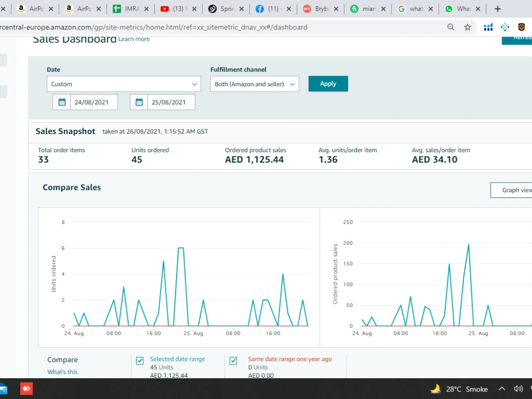Screen dimensions: 532x399
Task: Click the Units ordered value 45
Action: [137, 160]
